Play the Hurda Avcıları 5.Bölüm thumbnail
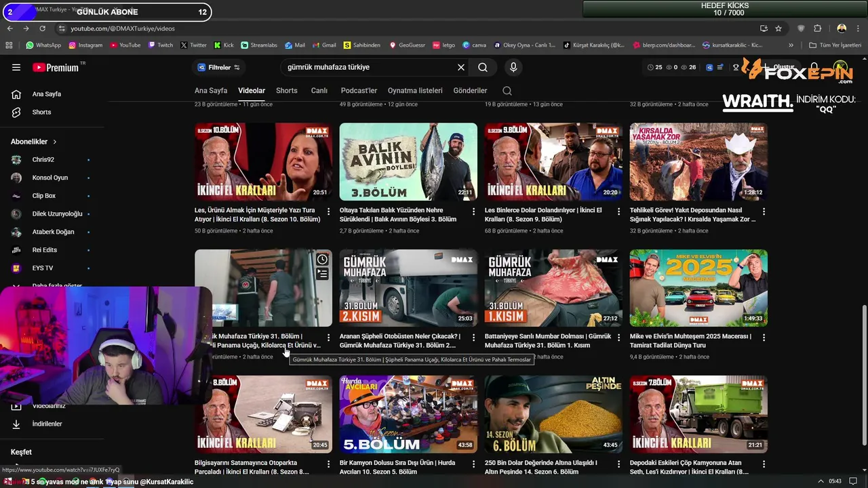 tap(408, 414)
